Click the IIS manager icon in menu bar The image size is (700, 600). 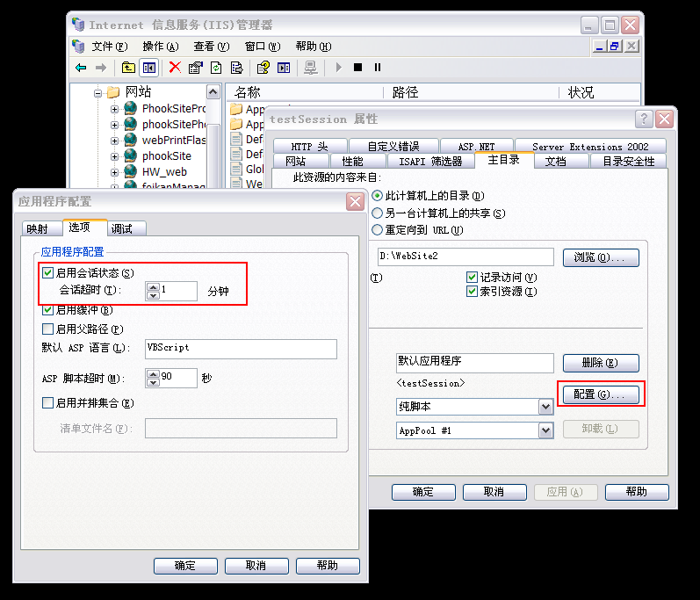(x=78, y=46)
